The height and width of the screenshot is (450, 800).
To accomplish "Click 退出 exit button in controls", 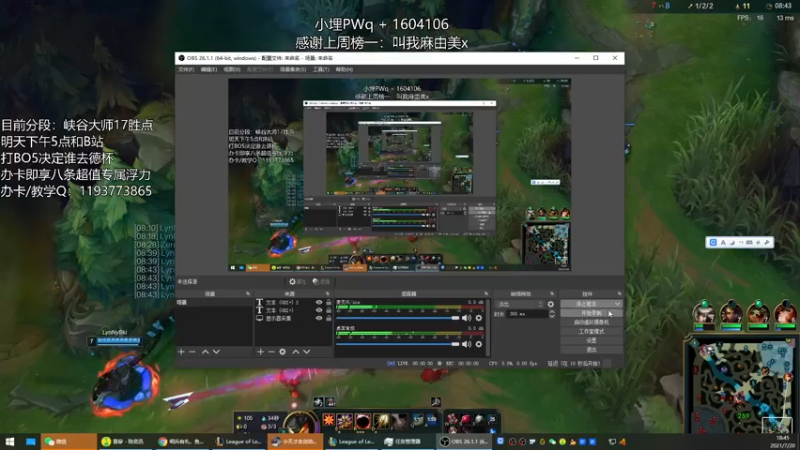I will [x=591, y=349].
